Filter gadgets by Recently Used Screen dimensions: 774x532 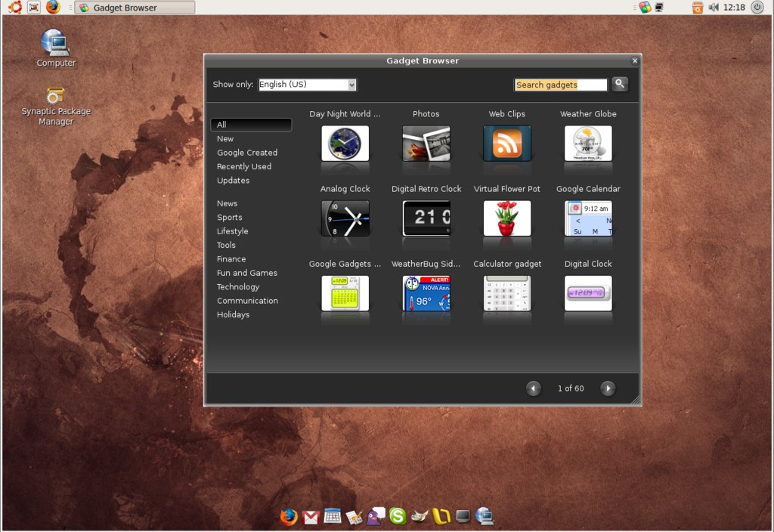click(244, 166)
